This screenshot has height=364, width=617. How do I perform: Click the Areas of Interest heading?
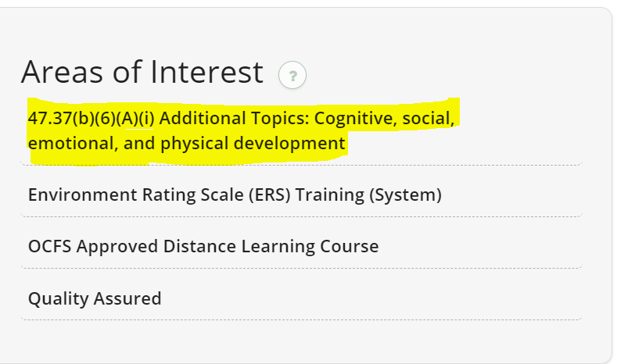142,73
